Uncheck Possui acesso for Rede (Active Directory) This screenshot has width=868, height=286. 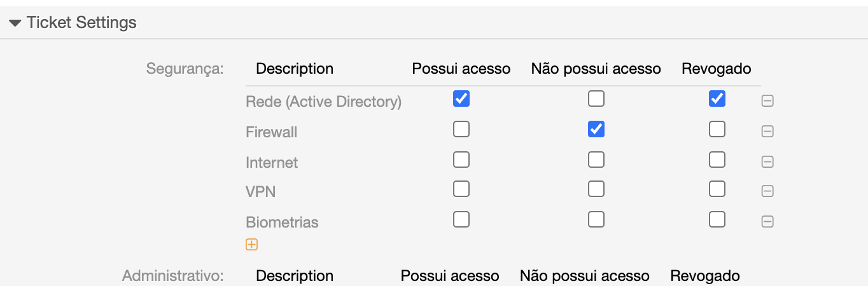pos(461,99)
